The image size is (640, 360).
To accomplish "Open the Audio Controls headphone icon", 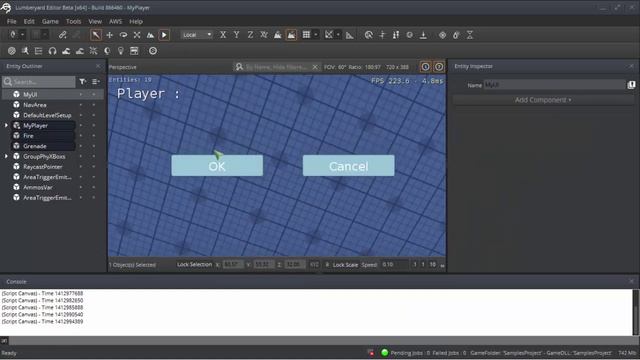I will click(x=52, y=51).
